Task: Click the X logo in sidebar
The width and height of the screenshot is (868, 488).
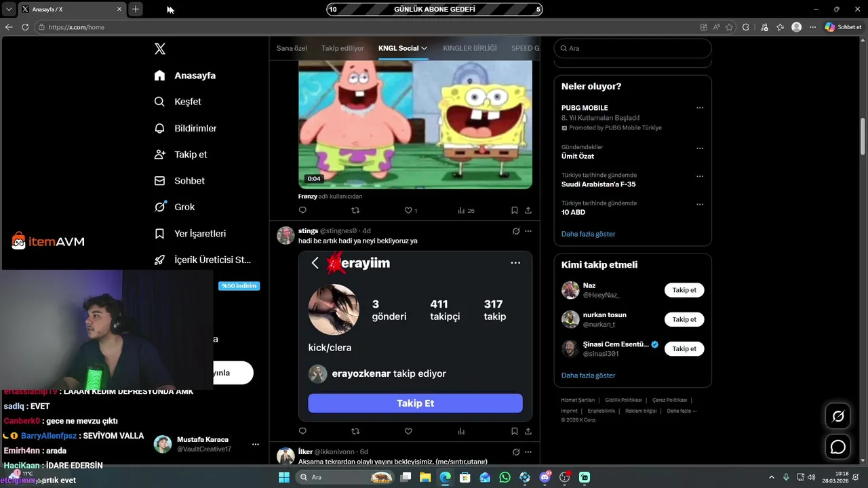Action: pos(159,49)
